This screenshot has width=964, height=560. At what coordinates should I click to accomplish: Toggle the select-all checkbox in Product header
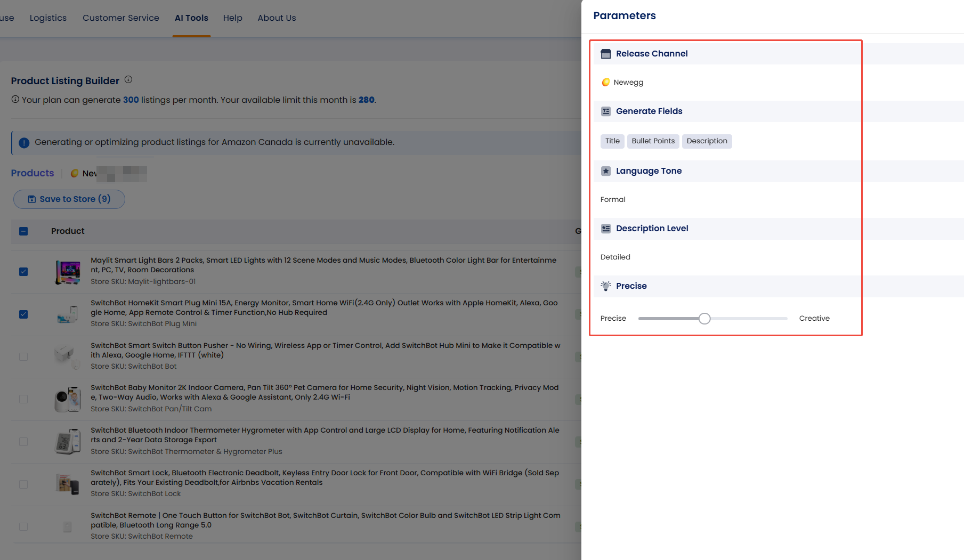click(23, 231)
